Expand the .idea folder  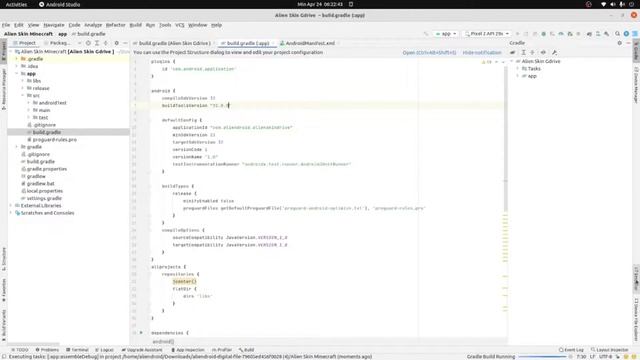click(x=17, y=66)
